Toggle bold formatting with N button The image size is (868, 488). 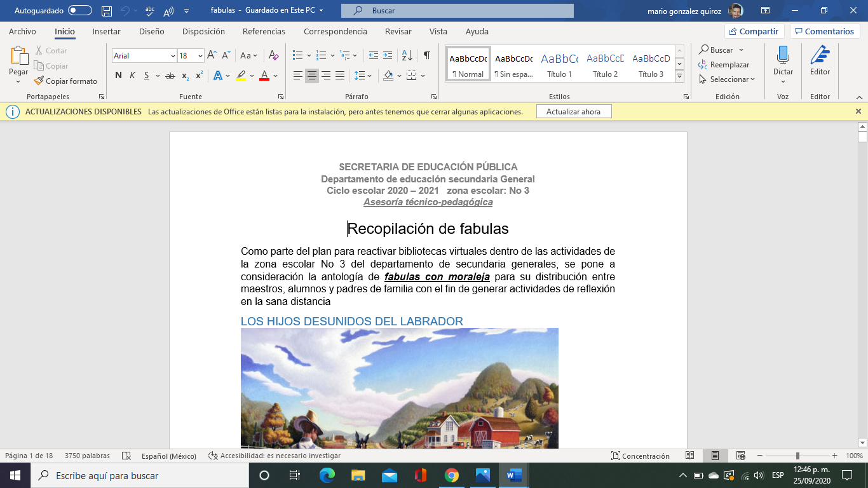118,76
